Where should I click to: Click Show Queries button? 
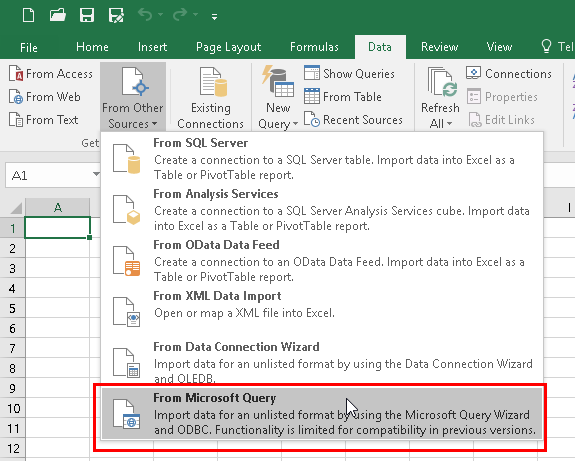[349, 74]
